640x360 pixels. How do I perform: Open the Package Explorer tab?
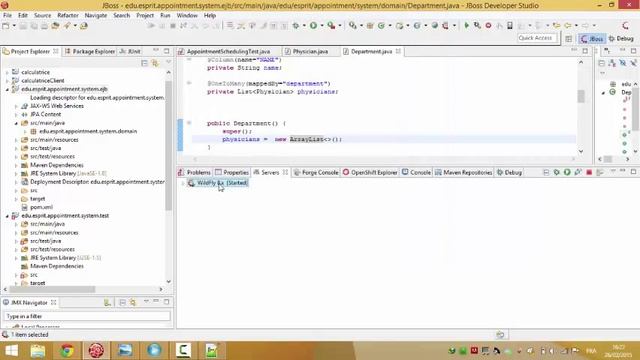90,51
